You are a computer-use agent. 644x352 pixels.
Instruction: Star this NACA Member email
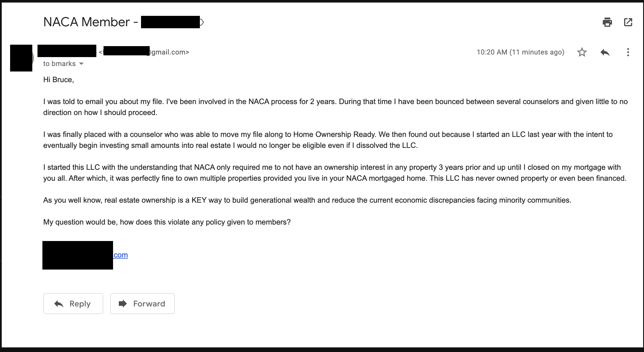[582, 52]
